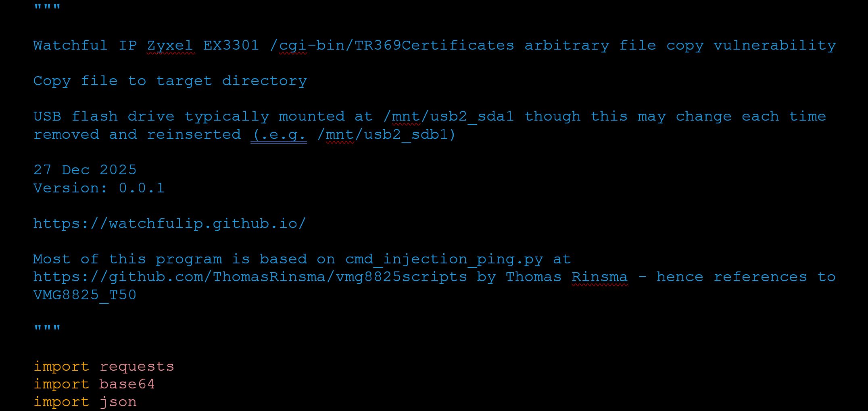Click the filename cmd_injection_ping.py

point(444,259)
